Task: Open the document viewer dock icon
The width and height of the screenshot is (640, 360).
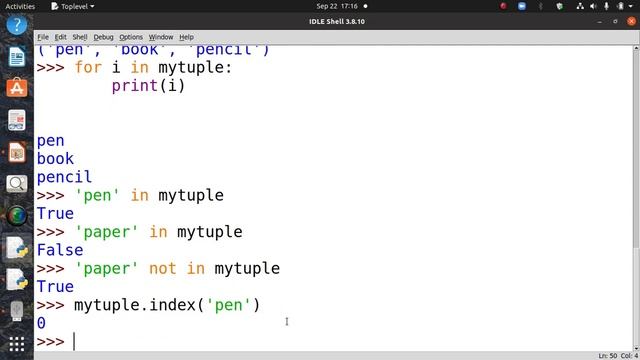Action: (17, 120)
